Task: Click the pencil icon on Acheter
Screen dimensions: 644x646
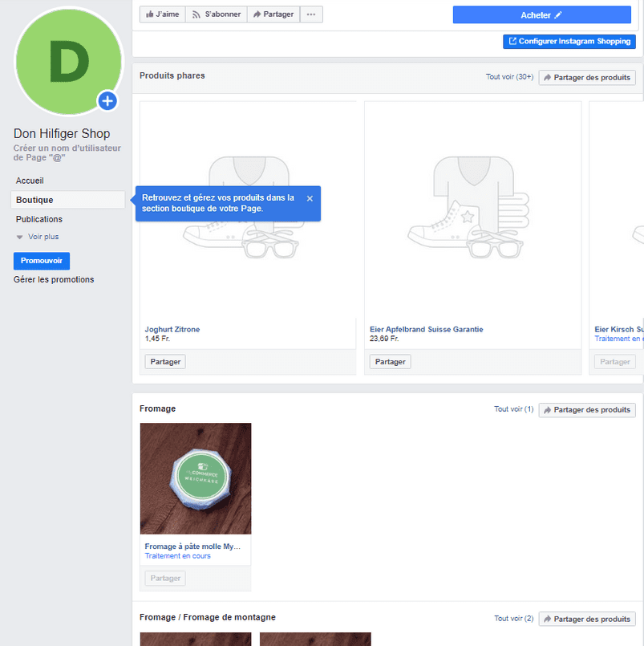Action: [558, 15]
